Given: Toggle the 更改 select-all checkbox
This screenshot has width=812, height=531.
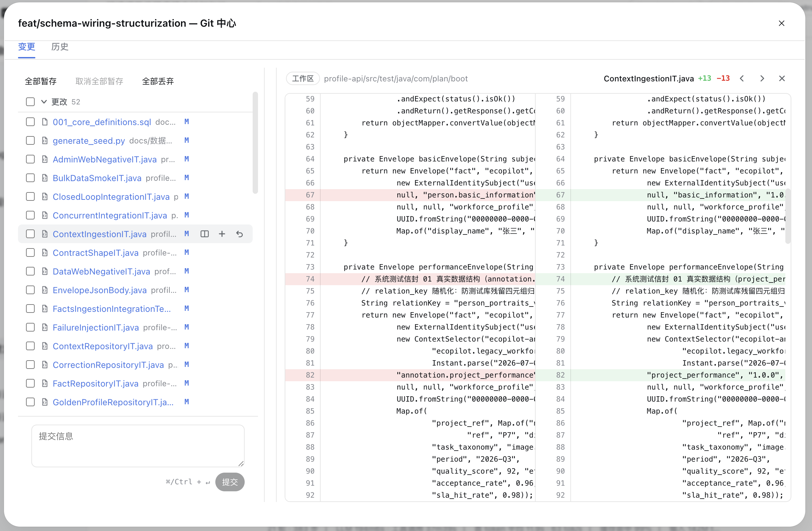Looking at the screenshot, I should coord(30,102).
